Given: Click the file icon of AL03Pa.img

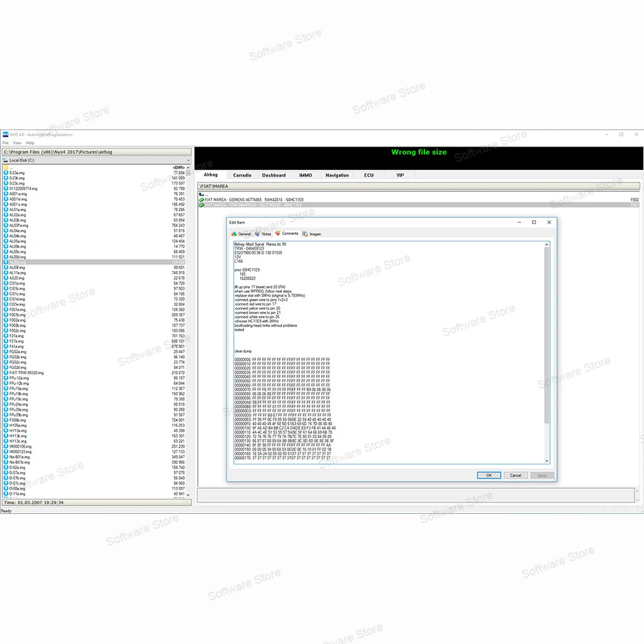Looking at the screenshot, I should (x=6, y=225).
